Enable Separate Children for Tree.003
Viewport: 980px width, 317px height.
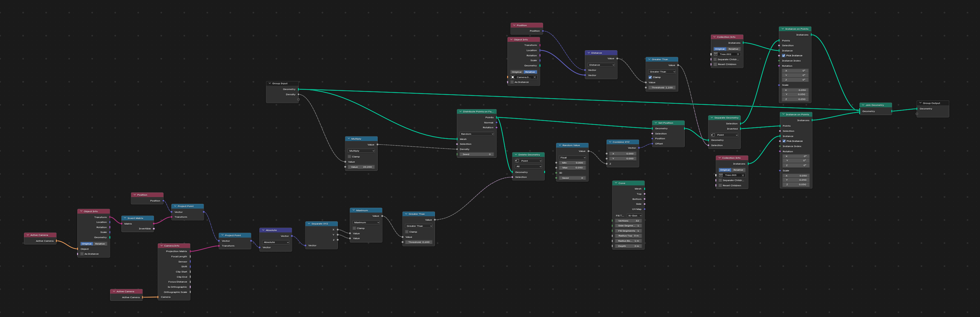click(x=721, y=181)
